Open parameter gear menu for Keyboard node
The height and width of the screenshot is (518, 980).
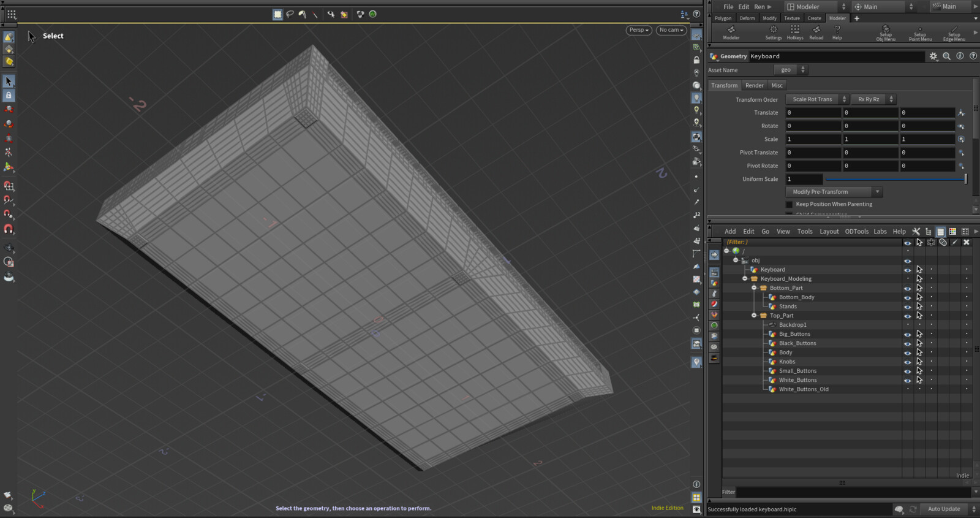click(933, 56)
